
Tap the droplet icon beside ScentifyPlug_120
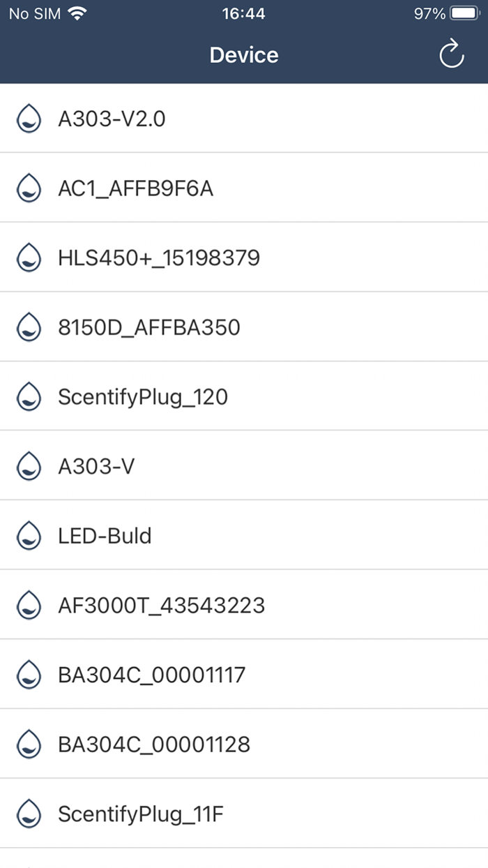(x=29, y=396)
